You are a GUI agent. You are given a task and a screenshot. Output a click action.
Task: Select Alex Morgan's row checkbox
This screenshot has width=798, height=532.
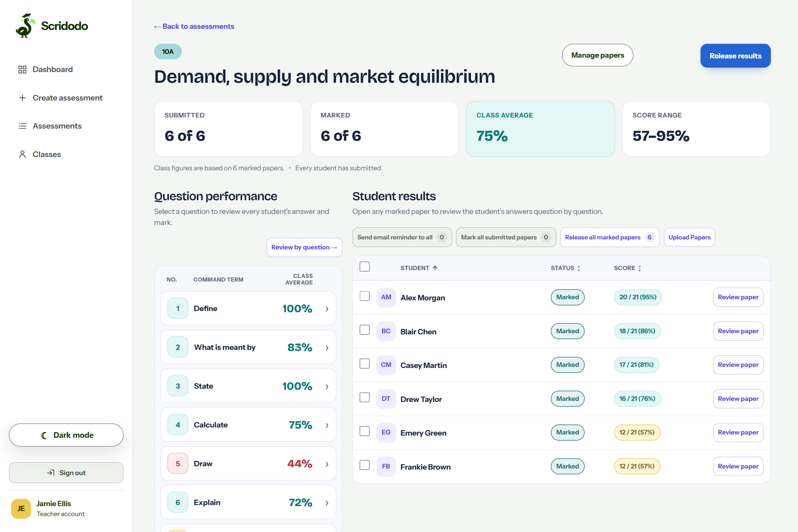(x=365, y=296)
